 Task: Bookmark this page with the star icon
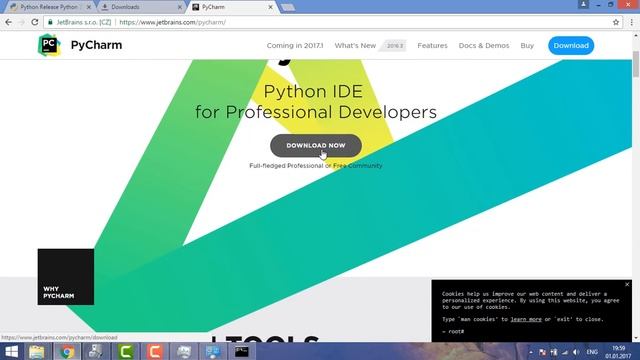tap(616, 22)
